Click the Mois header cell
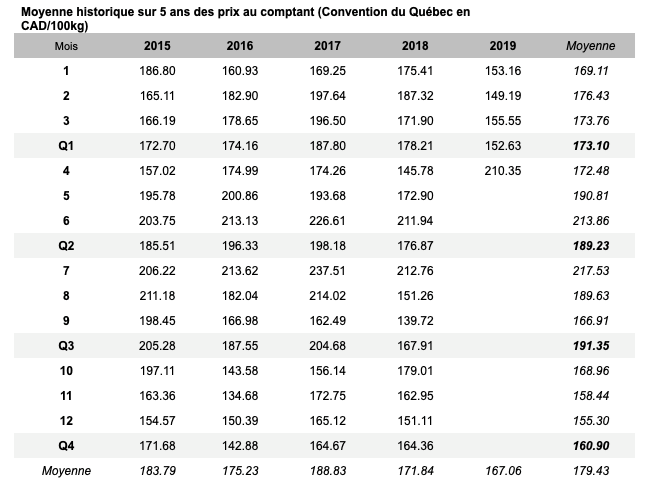 tap(67, 46)
